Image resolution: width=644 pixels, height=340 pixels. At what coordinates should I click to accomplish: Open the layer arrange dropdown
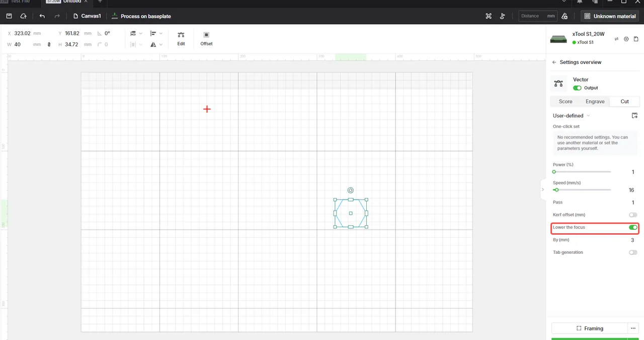pyautogui.click(x=136, y=33)
